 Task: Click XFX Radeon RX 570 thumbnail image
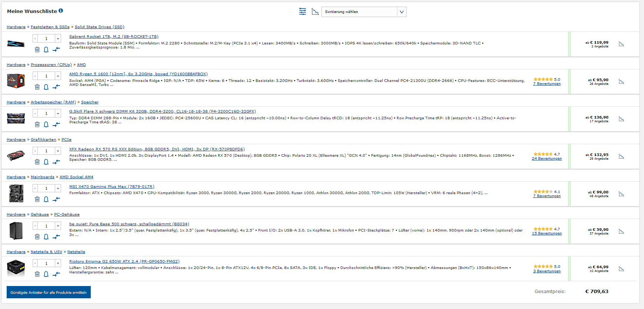pyautogui.click(x=16, y=155)
